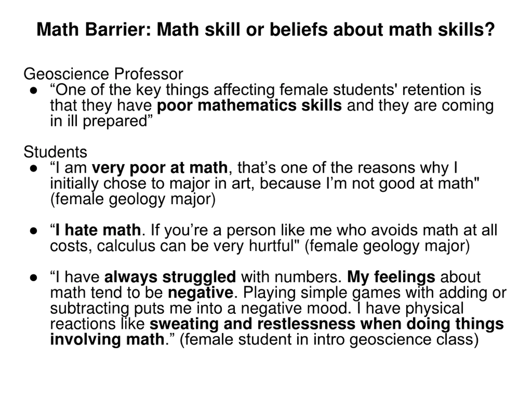Screen dimensions: 532x399
Task: Click '(female student in intro geoscience class)'
Action: 329,340
